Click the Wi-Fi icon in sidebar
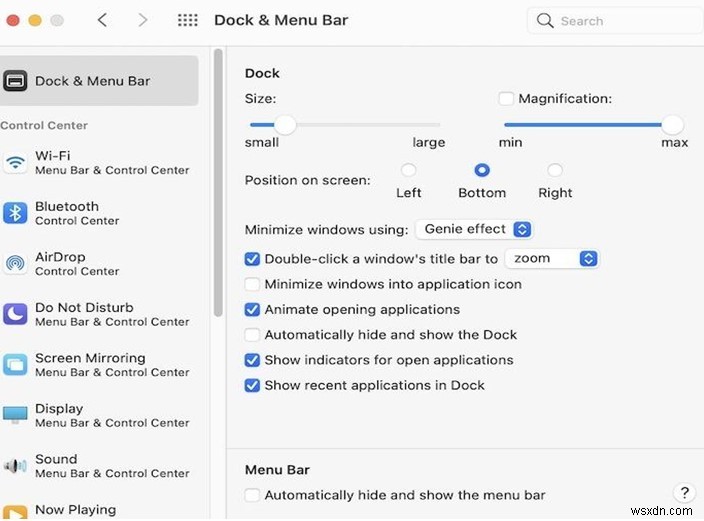Image resolution: width=704 pixels, height=521 pixels. tap(15, 162)
